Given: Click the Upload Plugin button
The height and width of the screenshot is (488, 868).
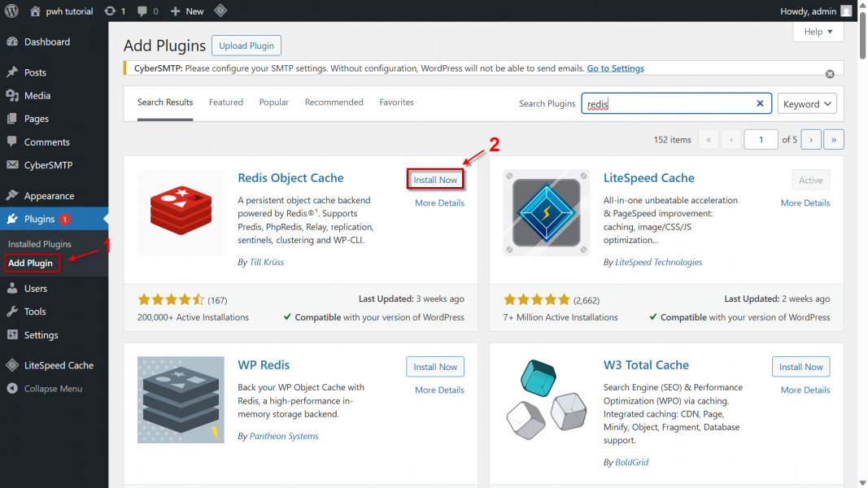Looking at the screenshot, I should pyautogui.click(x=246, y=46).
